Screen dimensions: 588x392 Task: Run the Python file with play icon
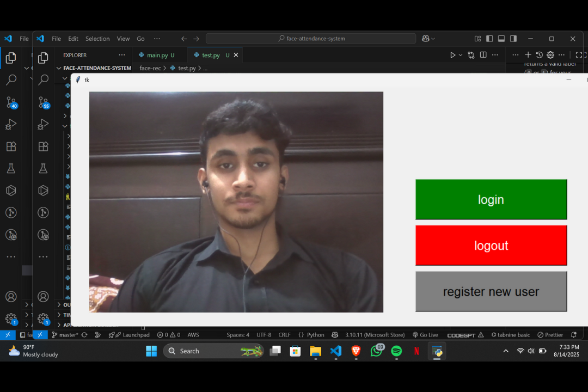[x=452, y=55]
